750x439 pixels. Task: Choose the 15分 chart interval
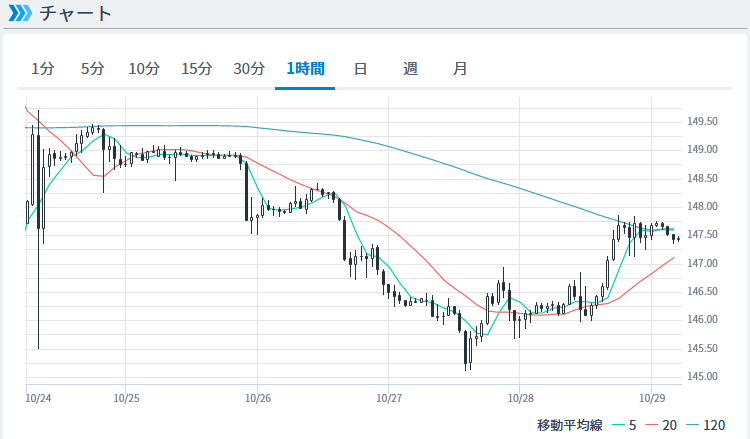click(x=197, y=69)
